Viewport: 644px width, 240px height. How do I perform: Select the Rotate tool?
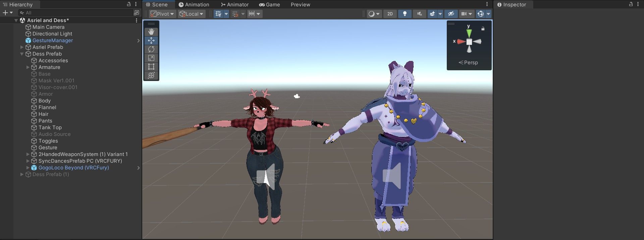151,49
